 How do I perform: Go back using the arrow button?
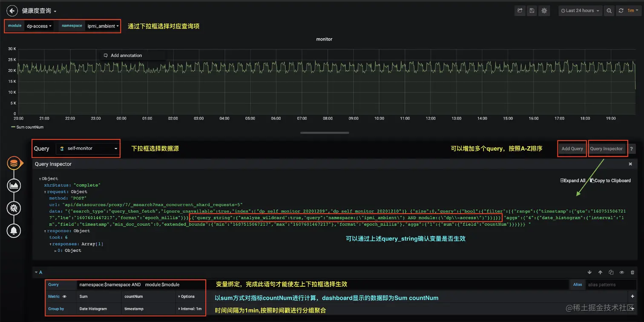point(12,11)
